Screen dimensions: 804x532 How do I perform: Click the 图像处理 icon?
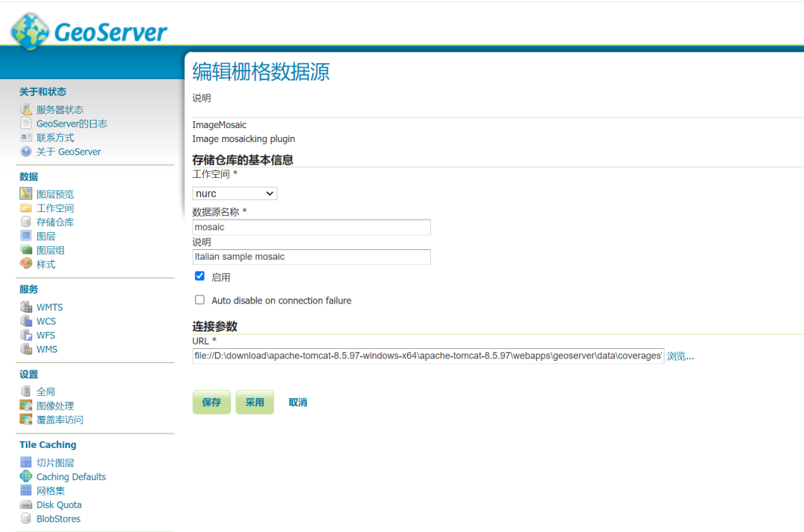(x=26, y=406)
